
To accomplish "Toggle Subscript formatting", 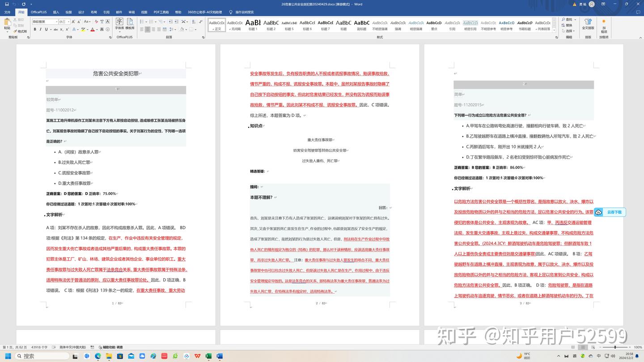I will click(62, 29).
